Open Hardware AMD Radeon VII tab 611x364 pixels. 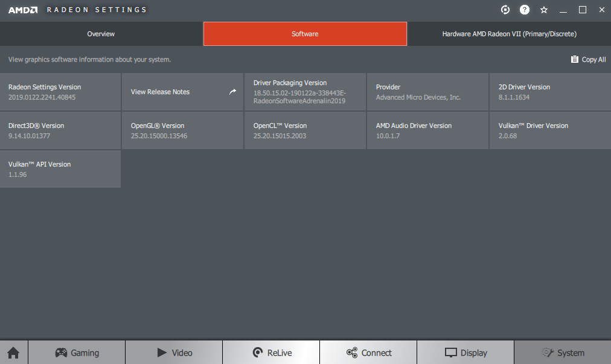coord(509,34)
